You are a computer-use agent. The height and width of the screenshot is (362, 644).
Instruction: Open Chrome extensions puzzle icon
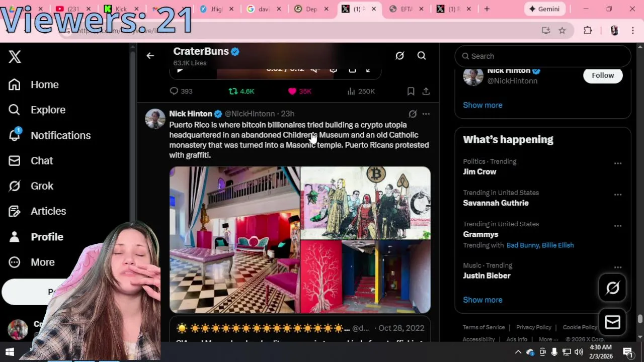click(588, 31)
